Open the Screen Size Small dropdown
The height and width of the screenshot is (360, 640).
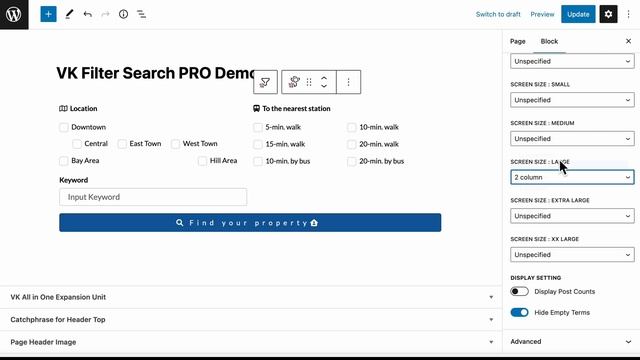(572, 100)
